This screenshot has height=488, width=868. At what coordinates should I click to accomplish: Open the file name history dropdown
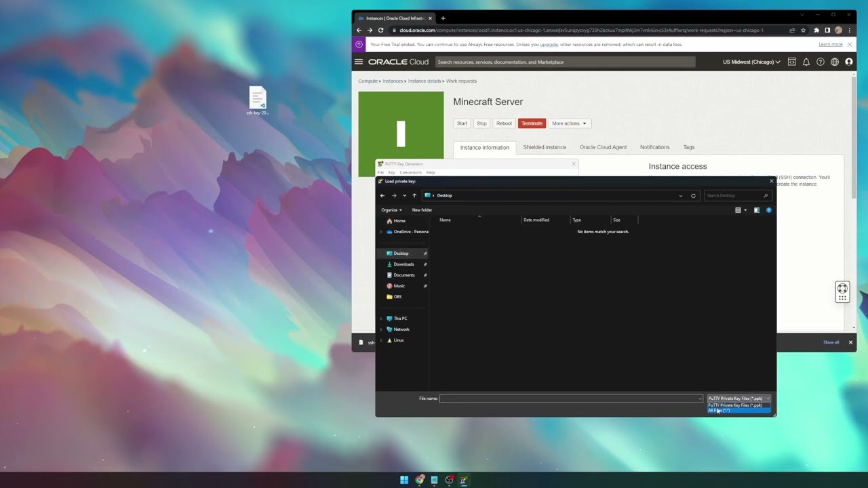[700, 399]
